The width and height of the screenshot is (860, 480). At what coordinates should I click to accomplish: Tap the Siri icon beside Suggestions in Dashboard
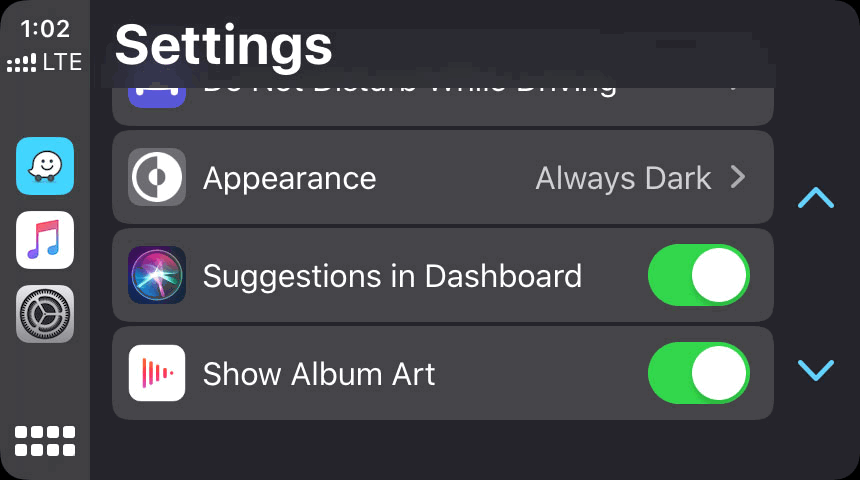tap(157, 275)
